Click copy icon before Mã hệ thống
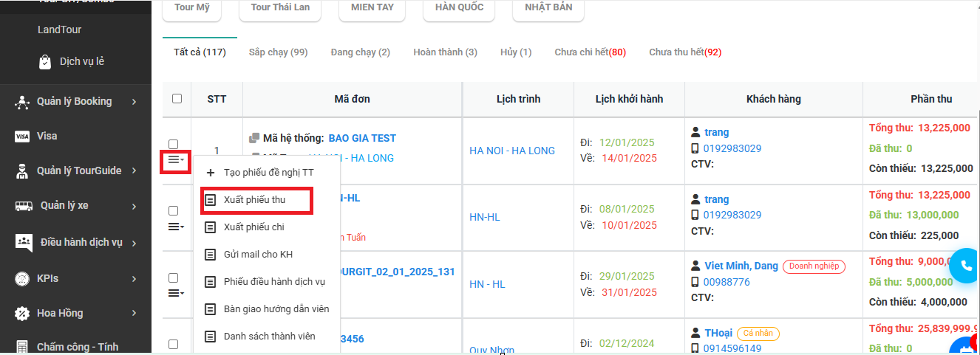The image size is (980, 355). coord(254,138)
